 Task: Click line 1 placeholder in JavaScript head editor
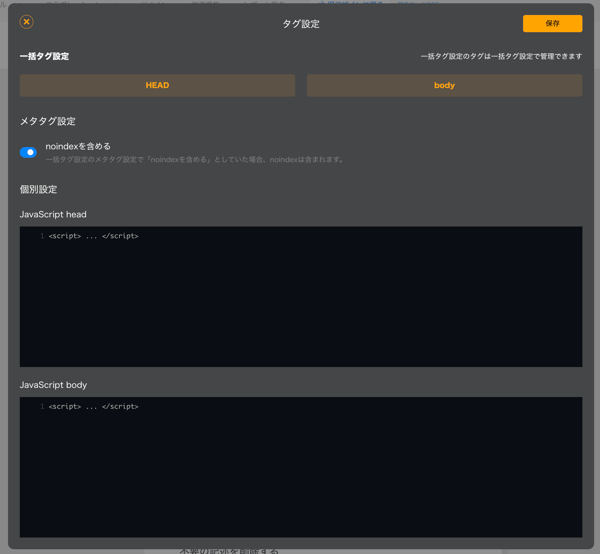pyautogui.click(x=93, y=236)
